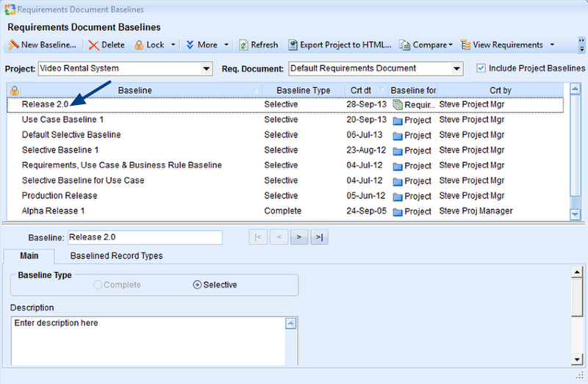Select the Complete radio button

98,285
